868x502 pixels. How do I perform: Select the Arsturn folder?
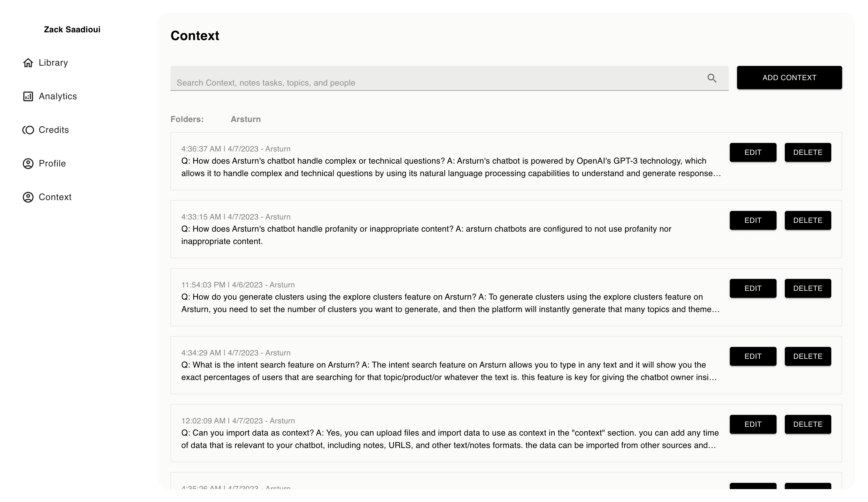pyautogui.click(x=246, y=119)
